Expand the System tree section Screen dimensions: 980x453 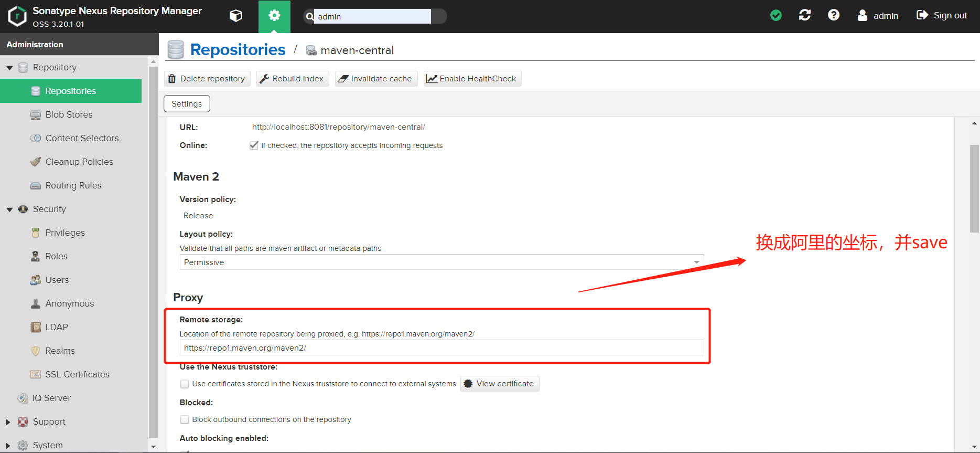(x=8, y=445)
